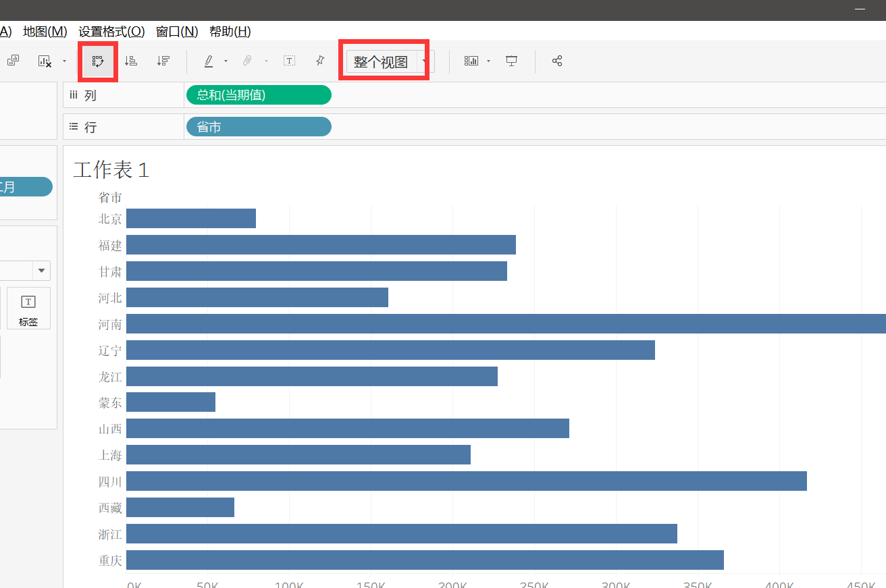Image resolution: width=886 pixels, height=588 pixels.
Task: Open the 整个视图 fit selector
Action: [x=390, y=61]
